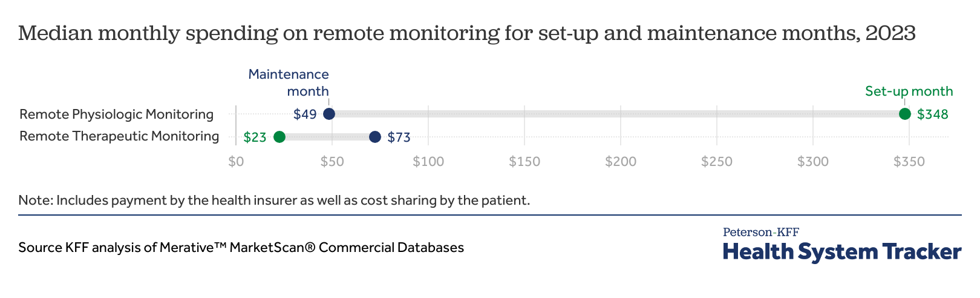Click the navy $73 data point dot
Screen dimensions: 980x298
pos(375,137)
